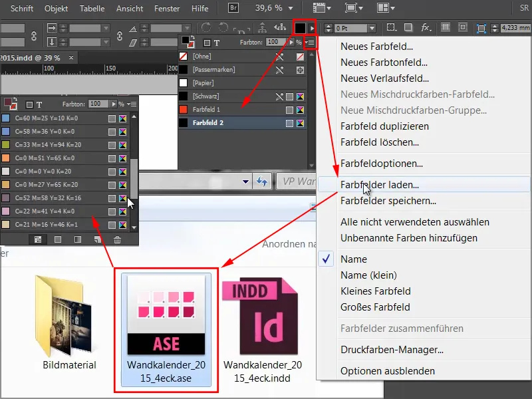The height and width of the screenshot is (399, 532).
Task: Open Adobe Bridge via Br icon
Action: click(233, 8)
